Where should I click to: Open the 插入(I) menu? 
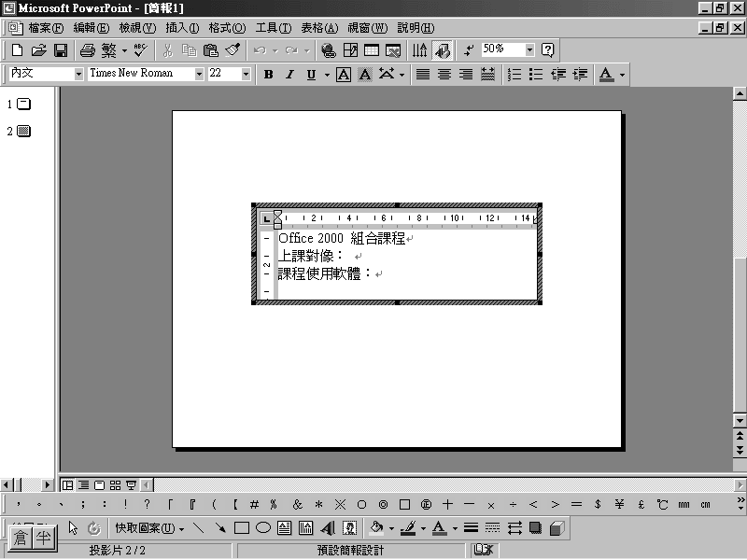coord(182,28)
